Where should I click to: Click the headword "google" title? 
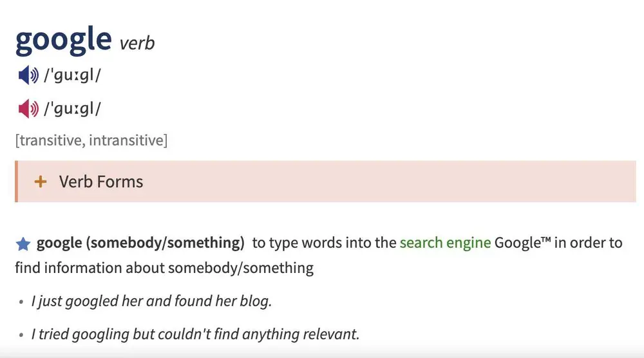(x=63, y=39)
